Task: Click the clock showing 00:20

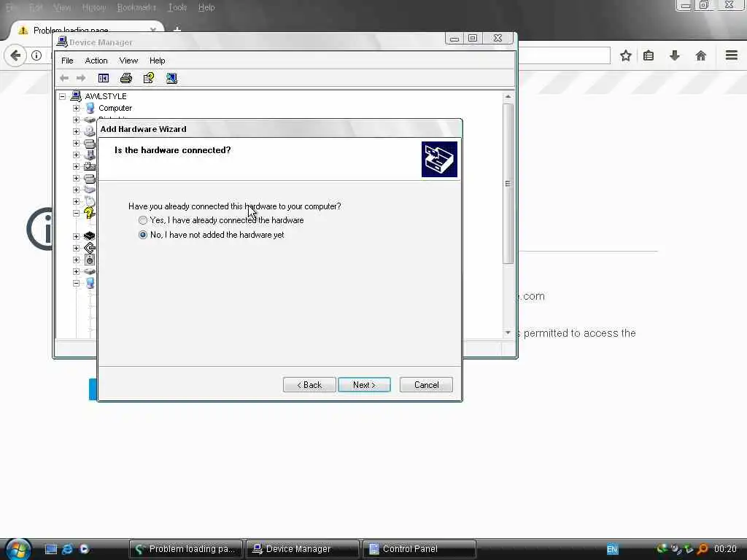Action: point(725,549)
